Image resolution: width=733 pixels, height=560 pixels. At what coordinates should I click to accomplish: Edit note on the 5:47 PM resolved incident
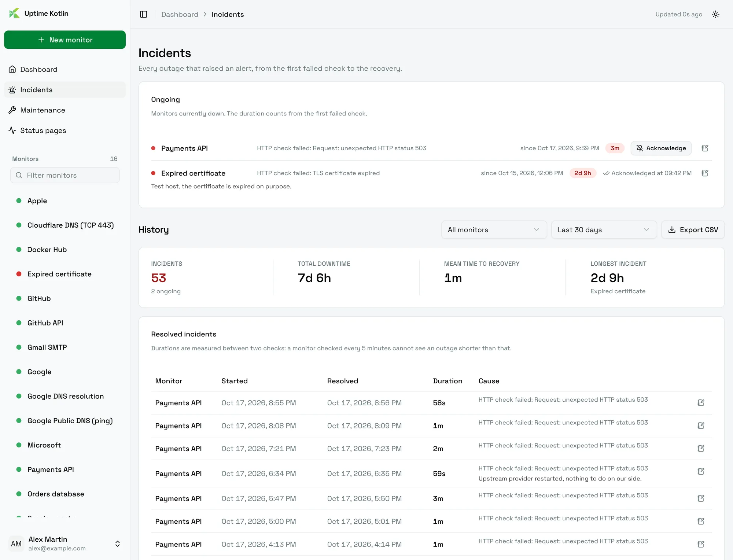pos(701,498)
